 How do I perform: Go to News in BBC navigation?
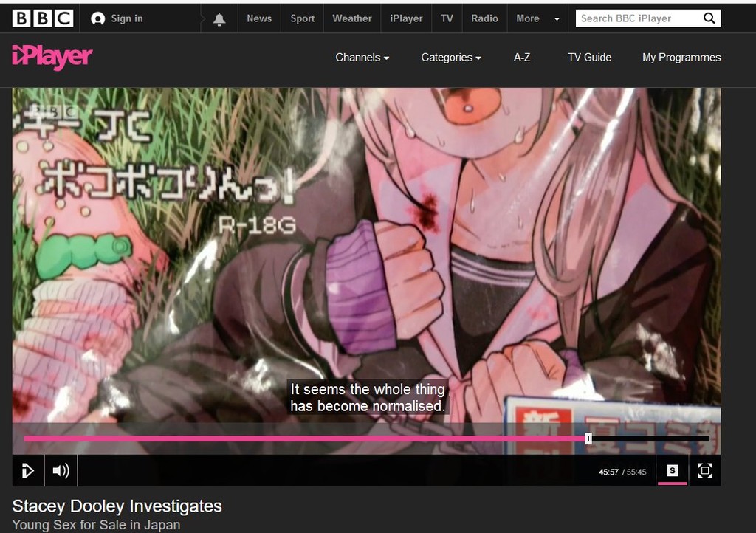click(259, 18)
